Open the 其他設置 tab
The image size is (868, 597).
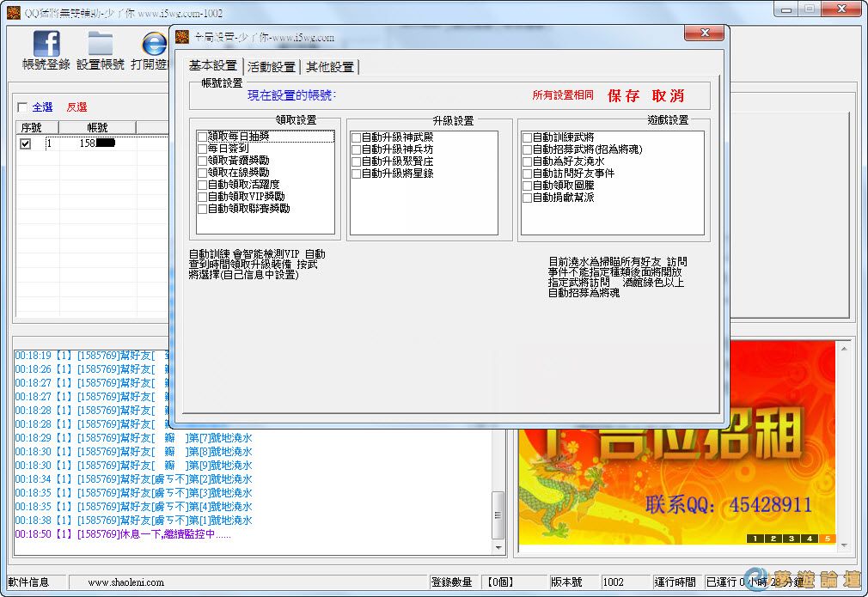pyautogui.click(x=329, y=67)
